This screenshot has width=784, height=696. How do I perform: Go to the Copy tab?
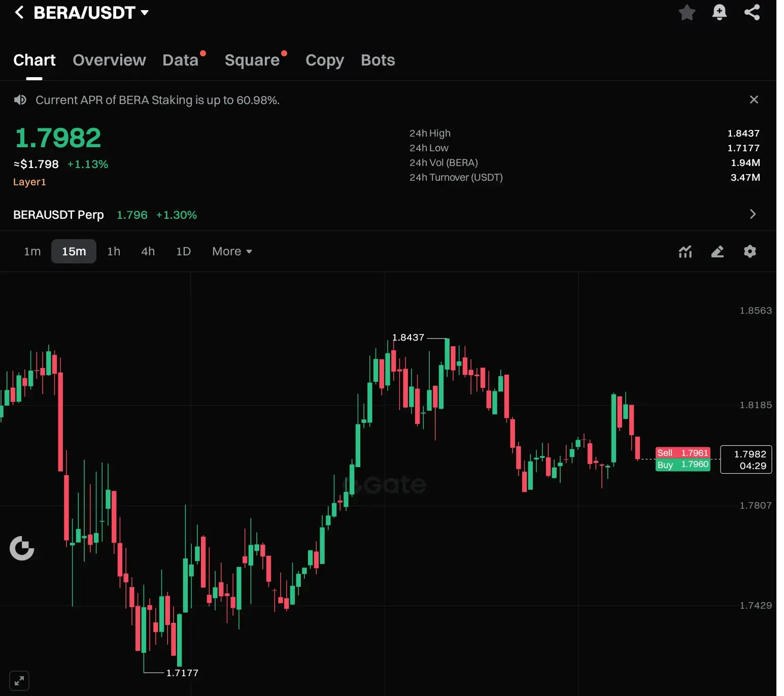[325, 60]
